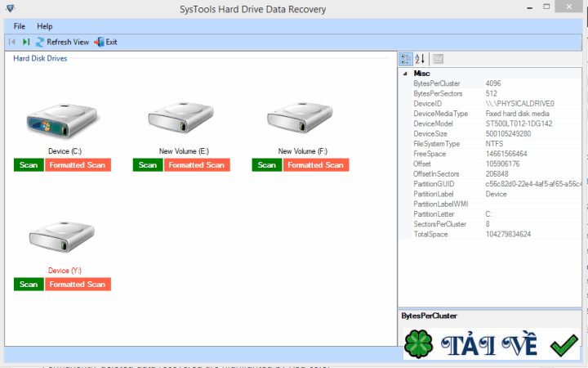This screenshot has width=588, height=368.
Task: Click Formatted Scan for Device (C:)
Action: (78, 165)
